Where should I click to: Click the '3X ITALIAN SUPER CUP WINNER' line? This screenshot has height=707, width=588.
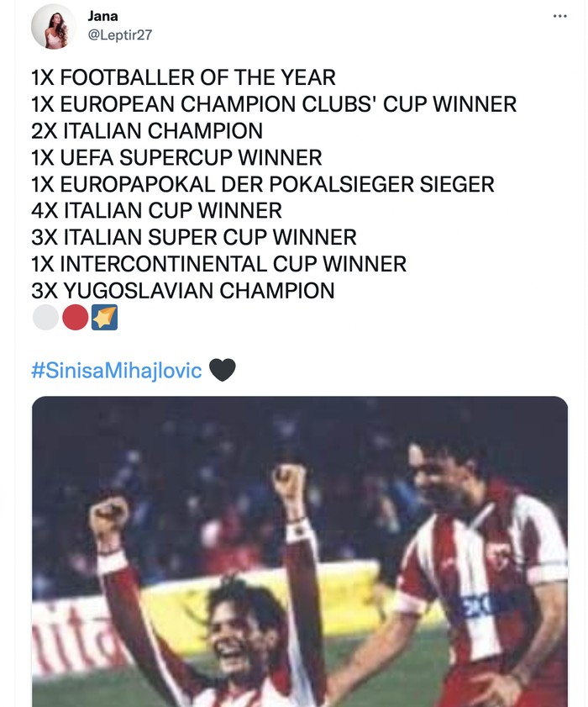point(194,237)
